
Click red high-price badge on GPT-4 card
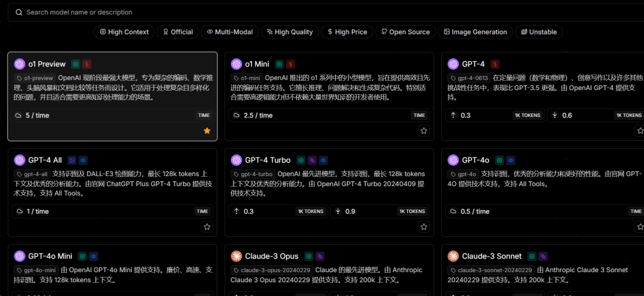coord(495,64)
